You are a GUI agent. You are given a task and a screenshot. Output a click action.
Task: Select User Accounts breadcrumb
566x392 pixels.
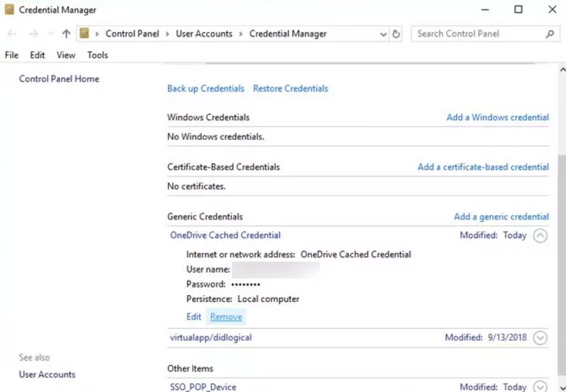[x=204, y=34]
